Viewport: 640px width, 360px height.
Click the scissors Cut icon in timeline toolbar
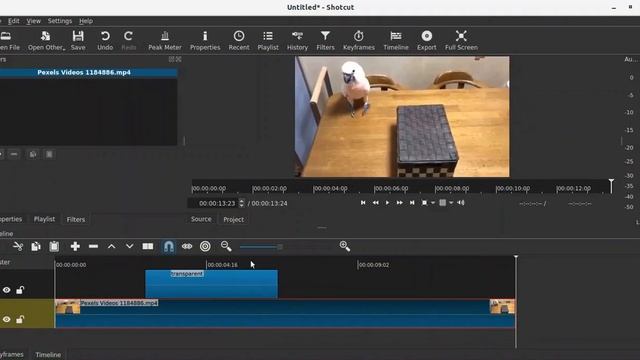18,246
